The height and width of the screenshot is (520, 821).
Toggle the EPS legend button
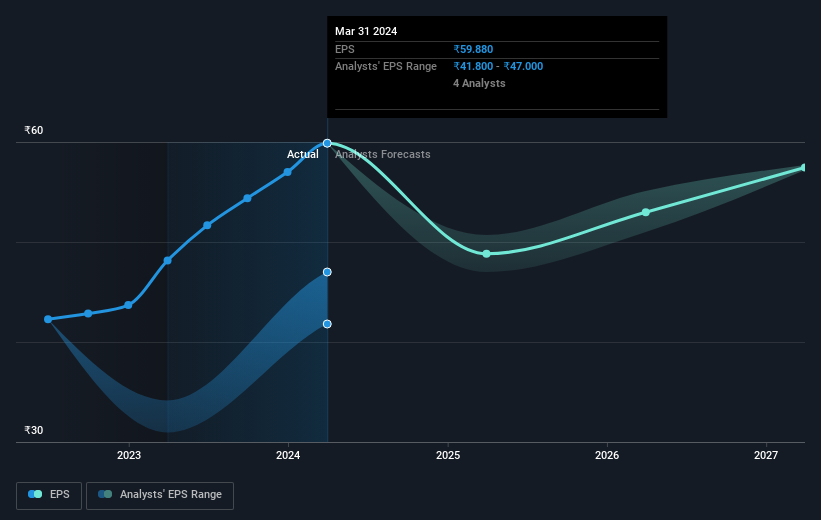tap(49, 495)
